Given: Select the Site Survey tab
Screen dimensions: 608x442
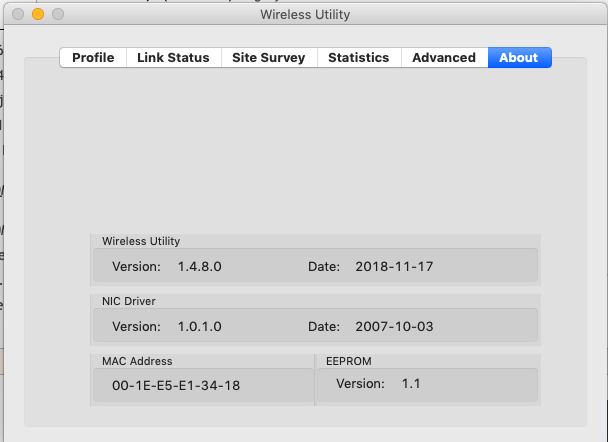Looking at the screenshot, I should coord(268,58).
